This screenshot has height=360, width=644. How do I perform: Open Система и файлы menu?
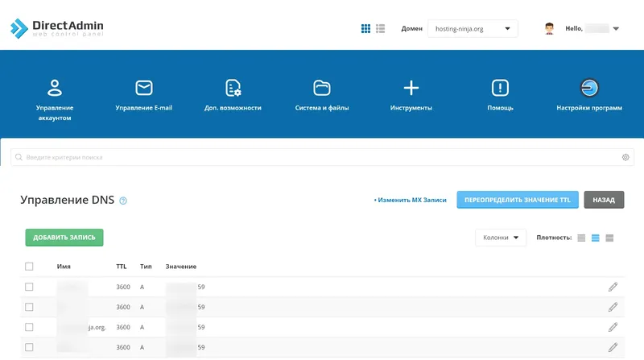(322, 95)
